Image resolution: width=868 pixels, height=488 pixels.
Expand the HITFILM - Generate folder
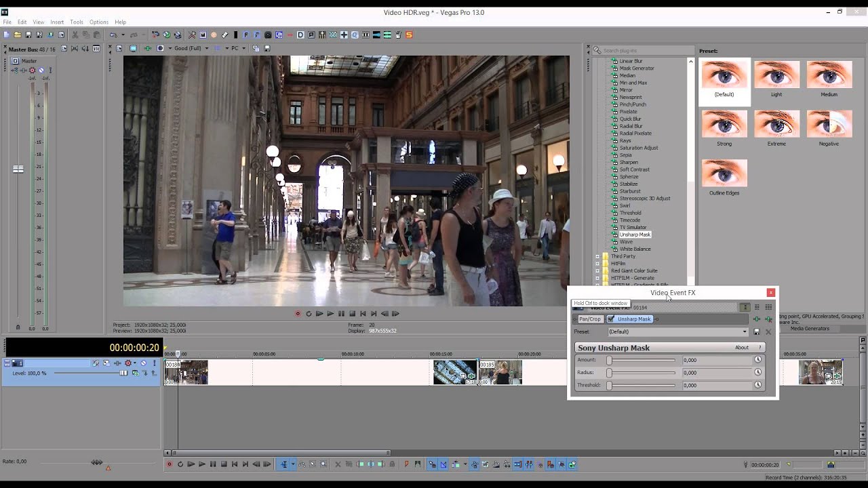(x=597, y=278)
